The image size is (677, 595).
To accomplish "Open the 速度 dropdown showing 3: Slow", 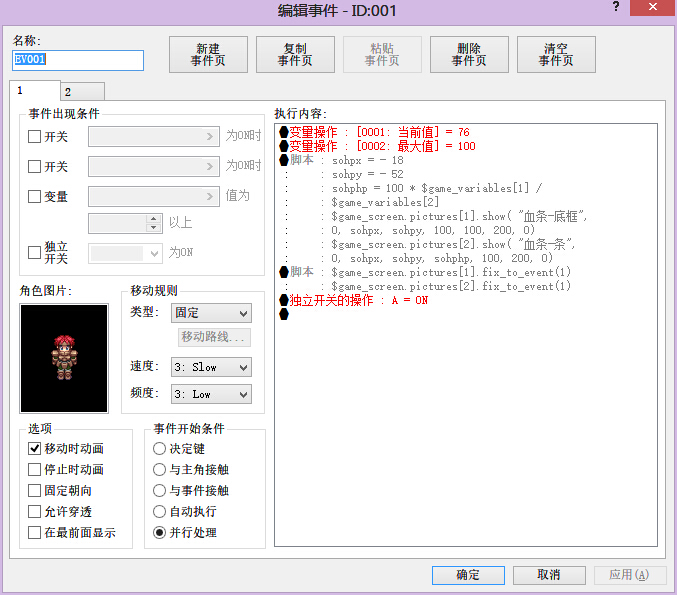I will 211,367.
